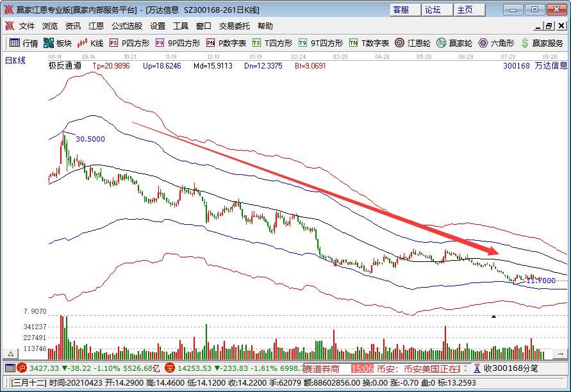Open the 江恩 menu

click(x=95, y=26)
